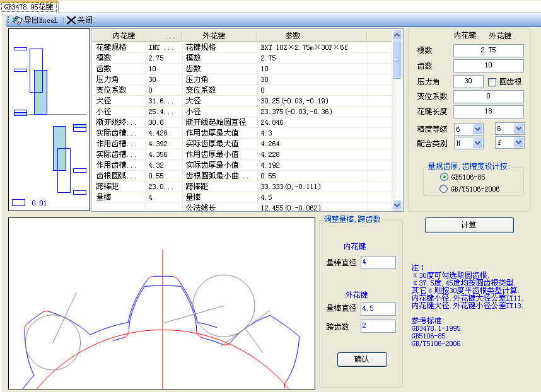
Task: Select the 4.192 实际齿厚最小值 value
Action: (x=312, y=165)
